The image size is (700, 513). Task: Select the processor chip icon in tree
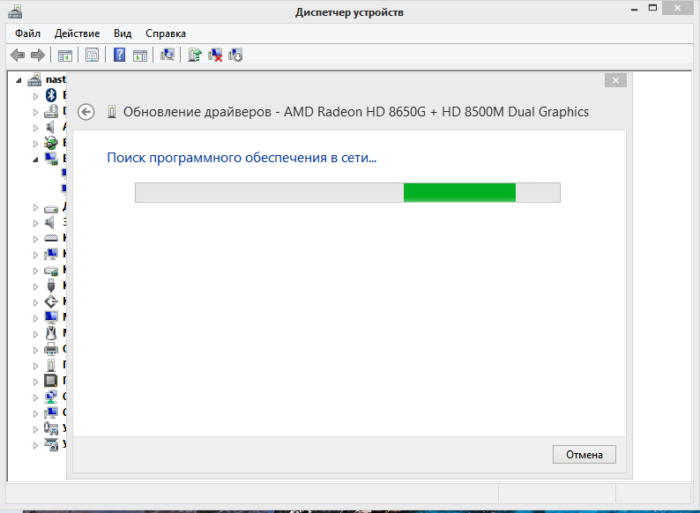(x=51, y=380)
